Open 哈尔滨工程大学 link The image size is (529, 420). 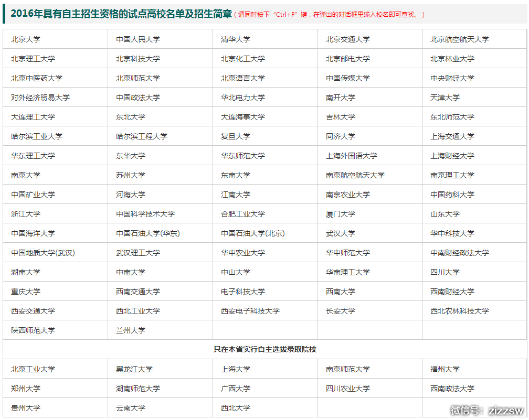tap(142, 136)
